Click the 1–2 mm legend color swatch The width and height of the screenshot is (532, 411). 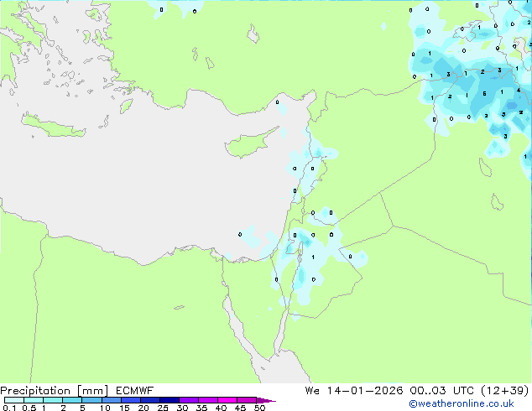(53, 400)
